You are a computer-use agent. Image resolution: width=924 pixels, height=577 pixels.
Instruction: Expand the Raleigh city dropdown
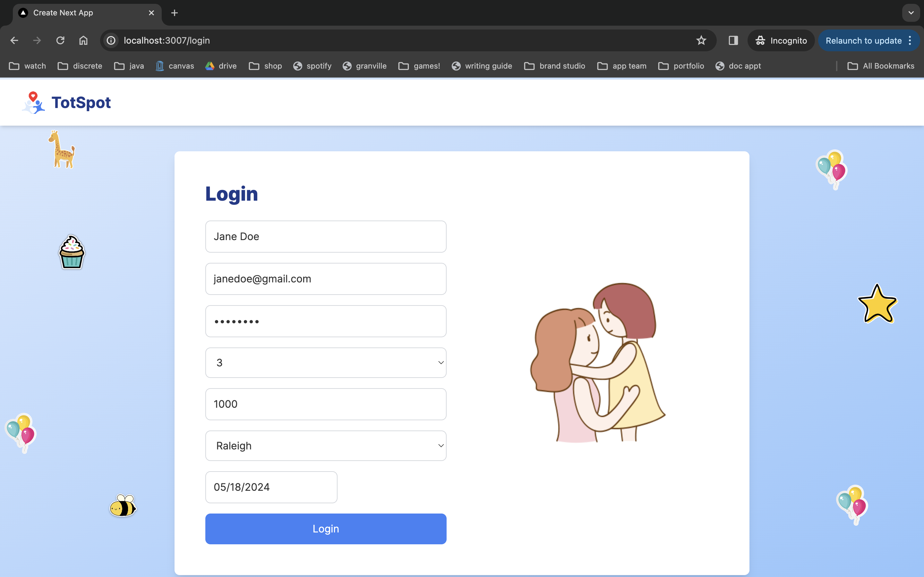pos(326,446)
